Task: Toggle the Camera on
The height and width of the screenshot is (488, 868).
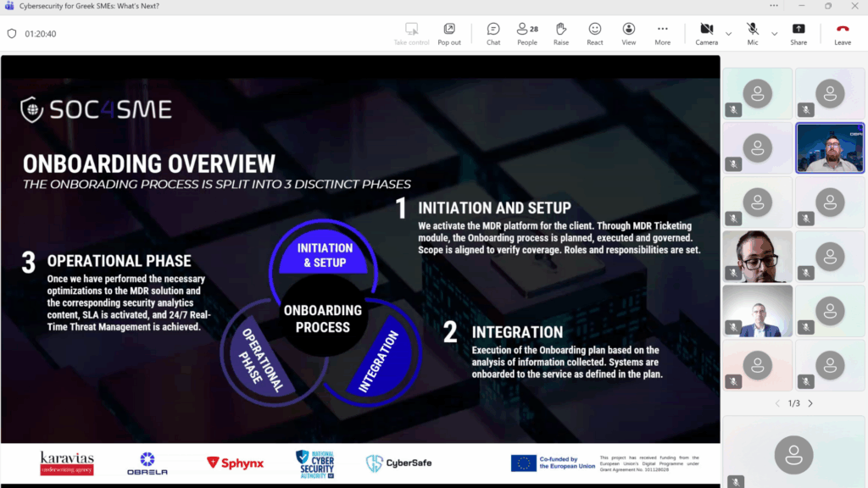Action: pyautogui.click(x=706, y=33)
